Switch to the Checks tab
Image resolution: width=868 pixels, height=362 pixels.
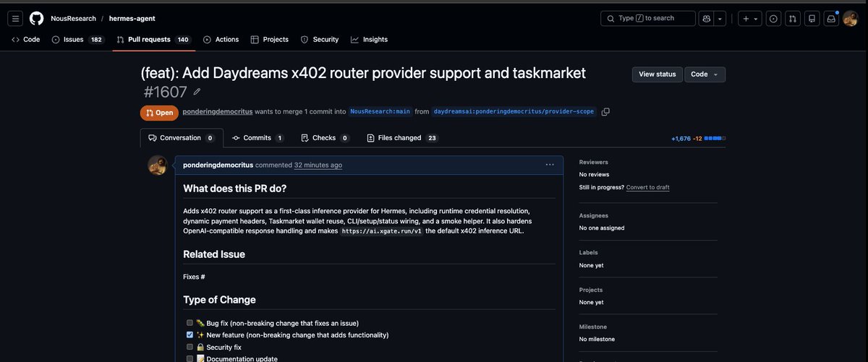[x=325, y=138]
